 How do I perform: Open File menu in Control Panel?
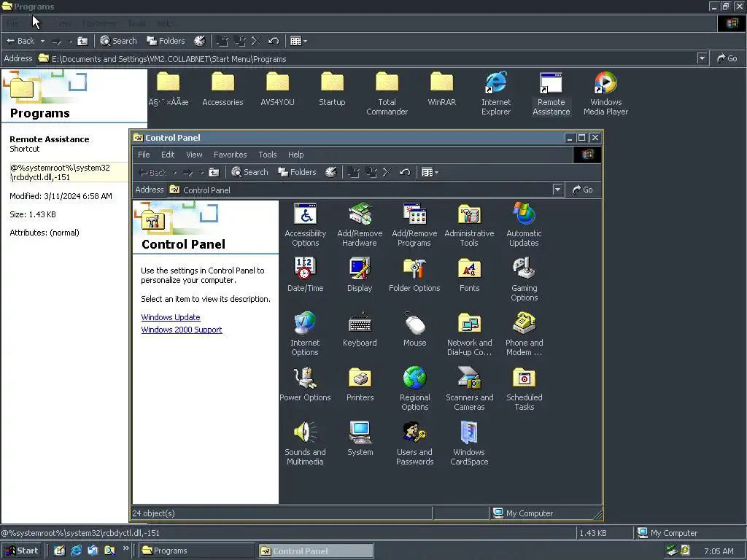click(144, 155)
